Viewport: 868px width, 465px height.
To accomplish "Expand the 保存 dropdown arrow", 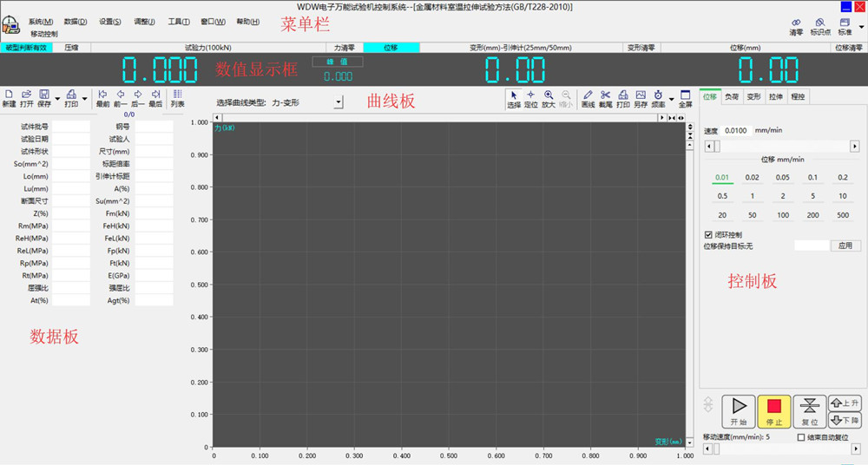I will [57, 97].
